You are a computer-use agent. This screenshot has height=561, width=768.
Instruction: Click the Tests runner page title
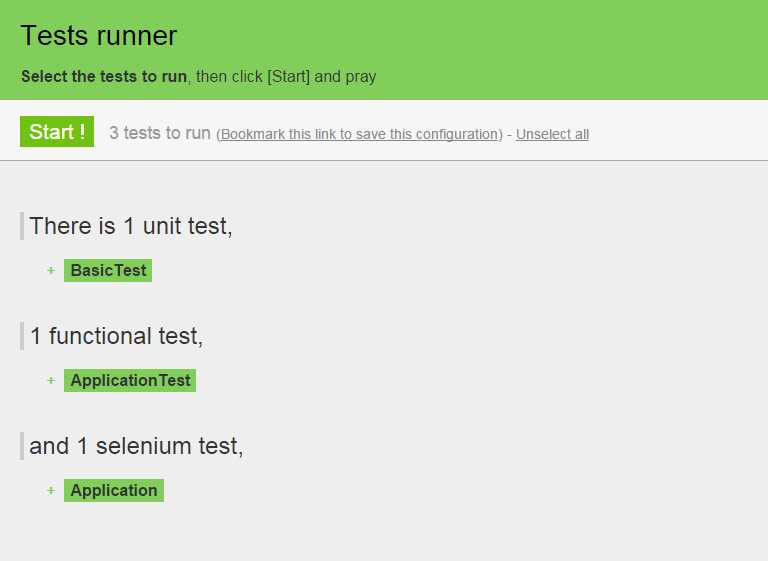click(99, 36)
